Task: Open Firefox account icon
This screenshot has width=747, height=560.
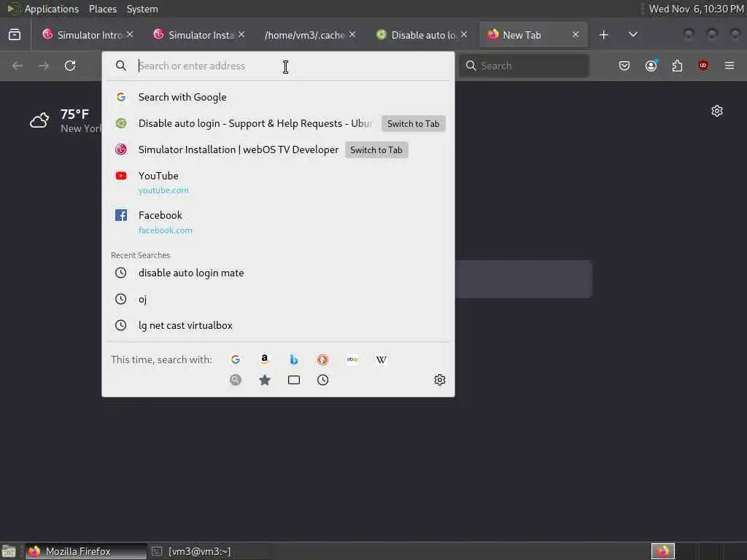Action: [651, 66]
